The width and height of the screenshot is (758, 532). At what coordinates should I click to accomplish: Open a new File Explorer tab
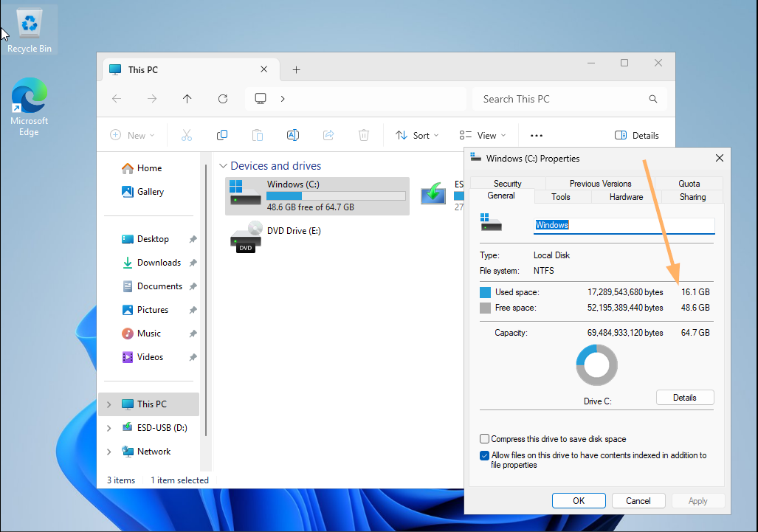point(296,69)
